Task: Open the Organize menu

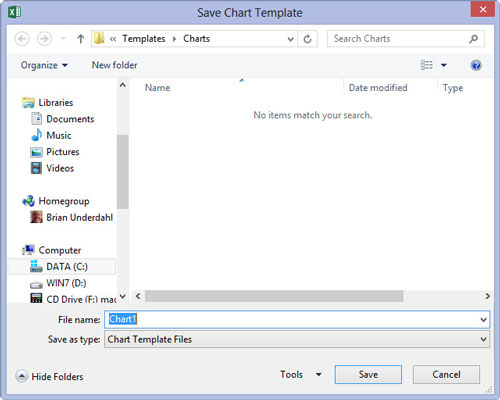Action: [44, 65]
